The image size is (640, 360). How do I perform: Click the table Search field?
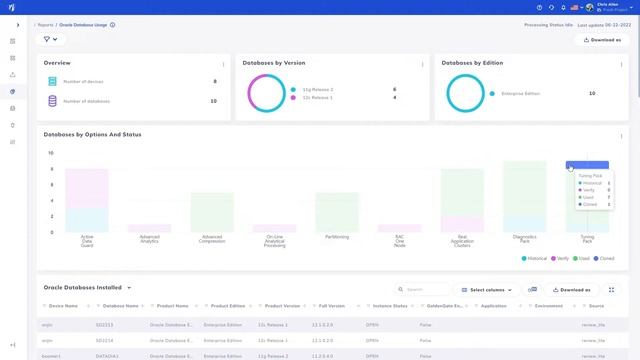(422, 289)
